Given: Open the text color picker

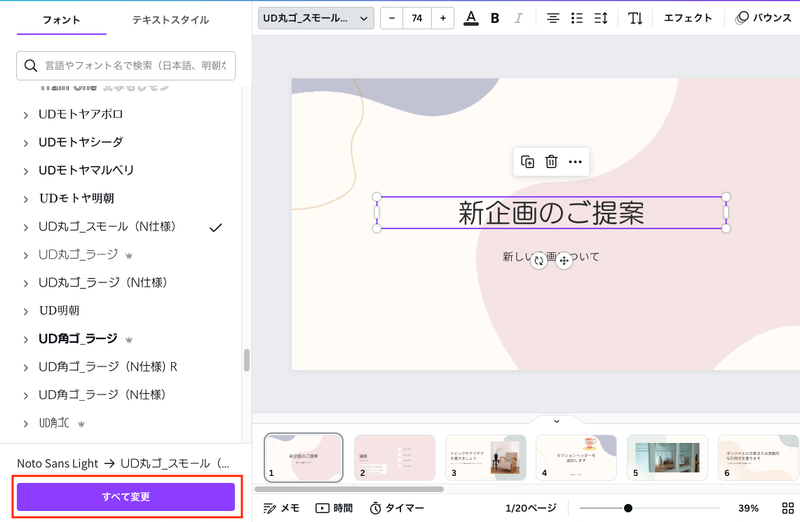Looking at the screenshot, I should coord(471,18).
